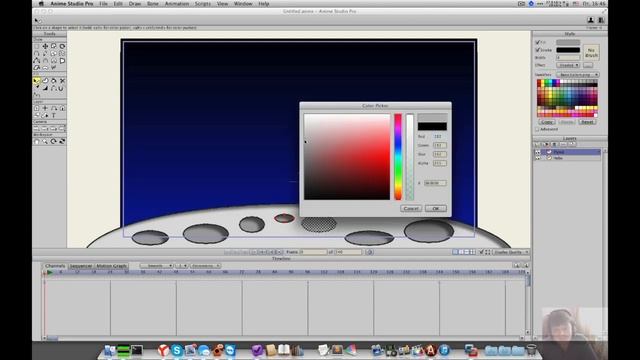Open the Apple menu

41,4
